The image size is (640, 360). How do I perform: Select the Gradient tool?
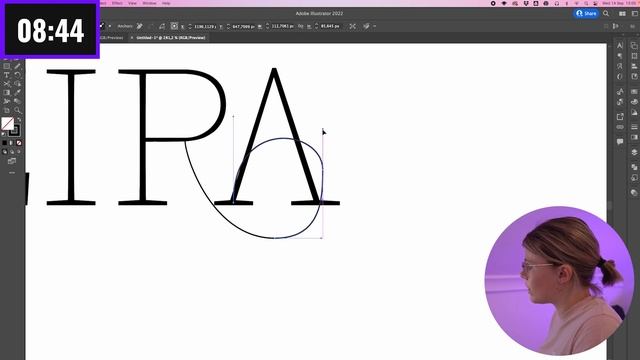click(x=7, y=93)
